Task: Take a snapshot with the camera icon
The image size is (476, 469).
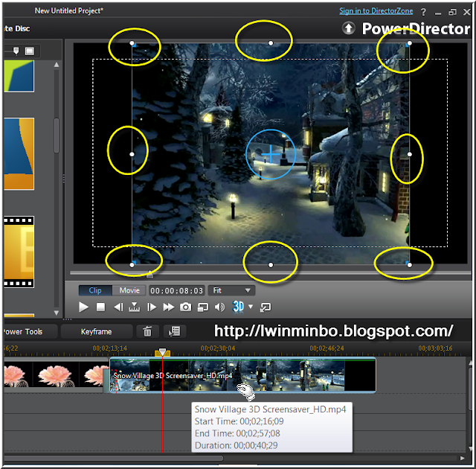Action: (185, 307)
